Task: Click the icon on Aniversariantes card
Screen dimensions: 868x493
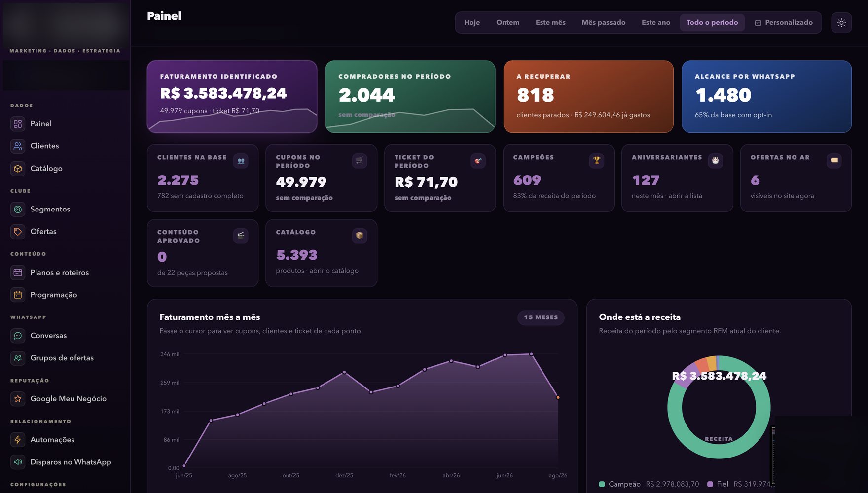Action: coord(715,161)
